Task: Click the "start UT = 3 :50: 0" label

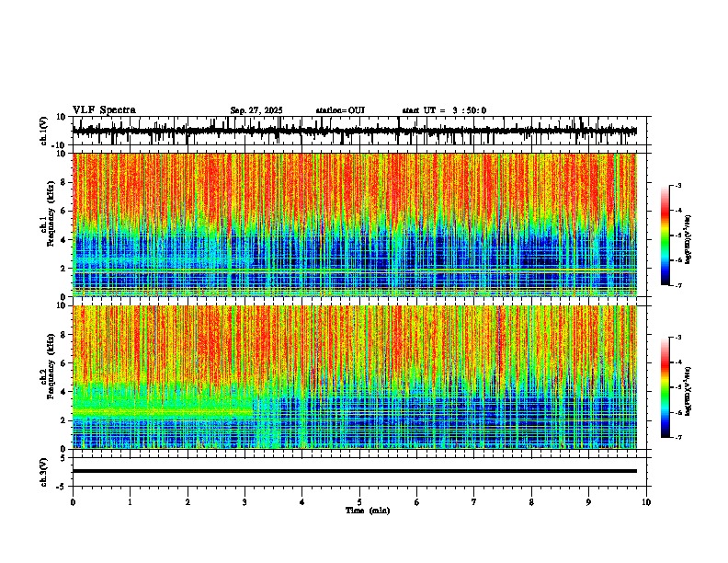Action: [444, 110]
